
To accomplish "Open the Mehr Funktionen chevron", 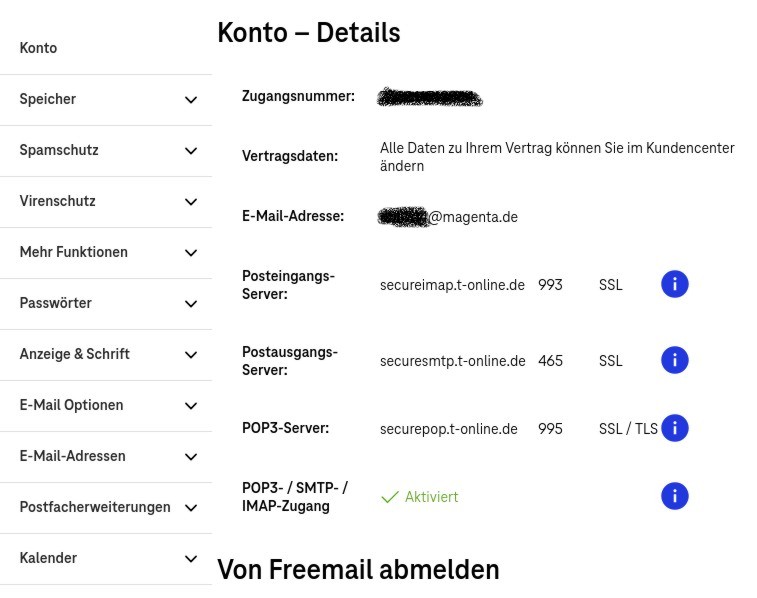I will click(191, 253).
